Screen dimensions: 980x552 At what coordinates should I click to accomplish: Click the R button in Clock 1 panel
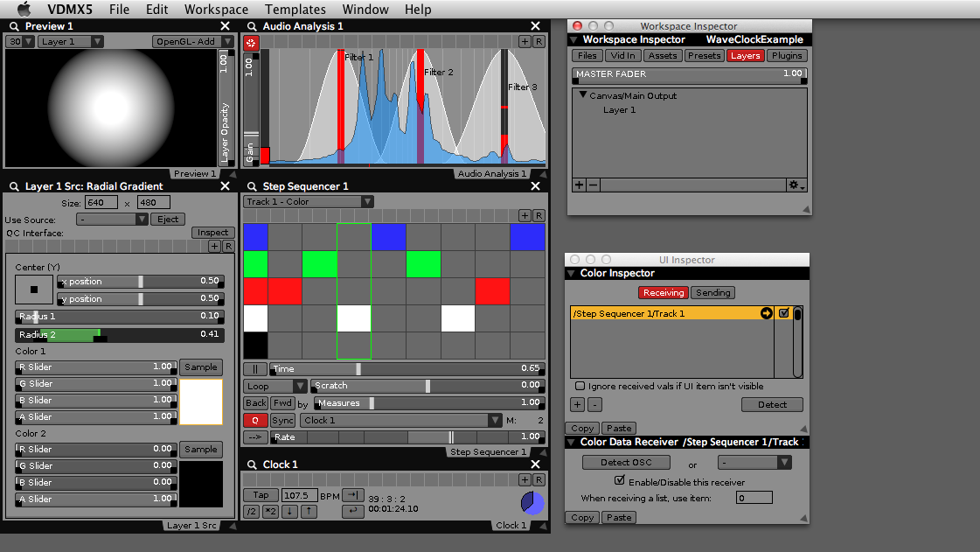click(x=539, y=479)
